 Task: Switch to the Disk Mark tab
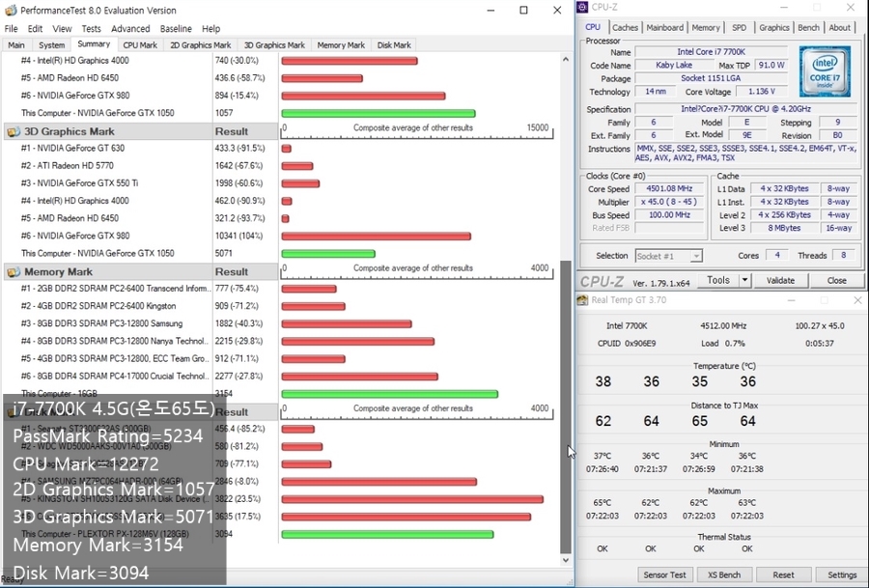pos(394,44)
